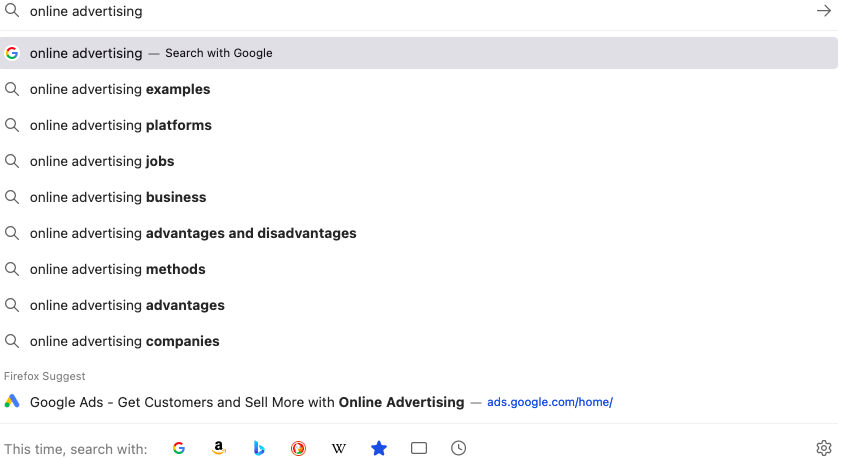
Task: Pick the Wikipedia one-off search icon
Action: coord(339,448)
